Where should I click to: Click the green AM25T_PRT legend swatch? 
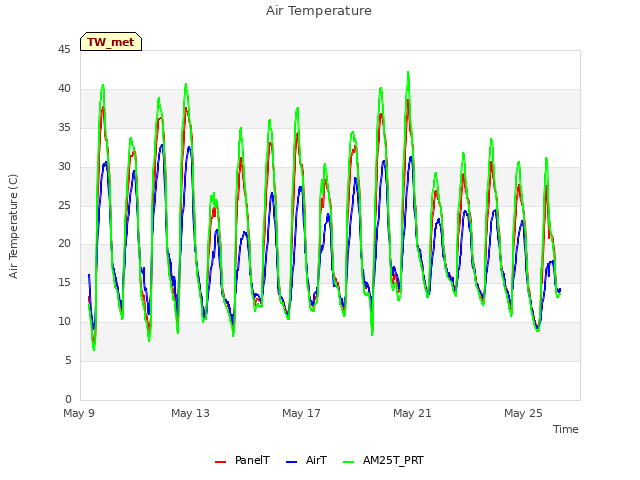tap(349, 462)
